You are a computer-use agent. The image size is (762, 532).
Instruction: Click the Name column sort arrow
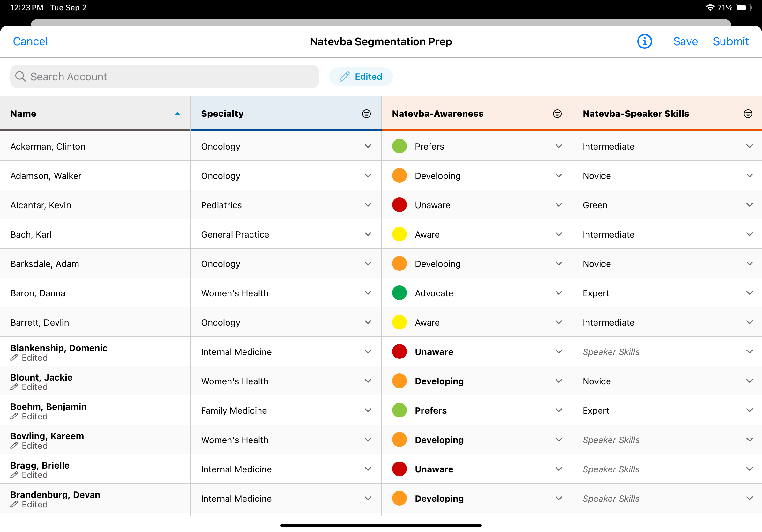pos(177,114)
